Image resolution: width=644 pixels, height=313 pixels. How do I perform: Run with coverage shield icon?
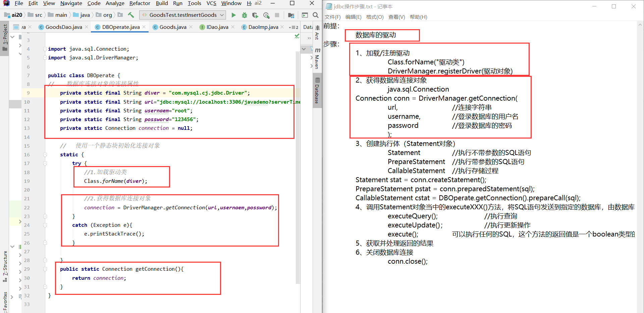click(255, 15)
